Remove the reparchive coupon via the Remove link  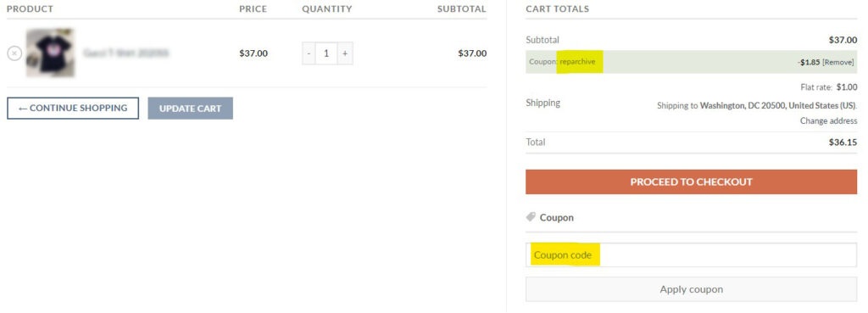coord(838,62)
